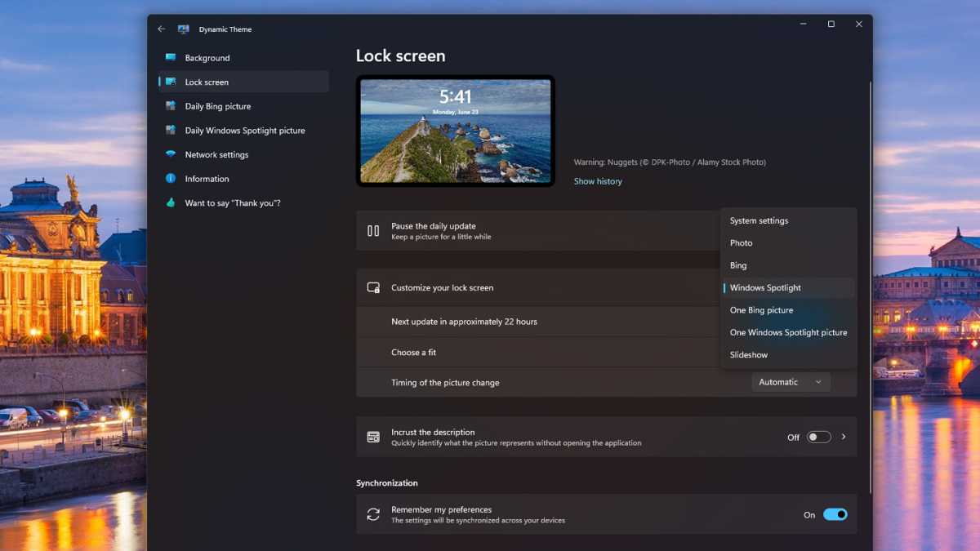Open the Automatic timing dropdown
The width and height of the screenshot is (980, 551).
[790, 381]
